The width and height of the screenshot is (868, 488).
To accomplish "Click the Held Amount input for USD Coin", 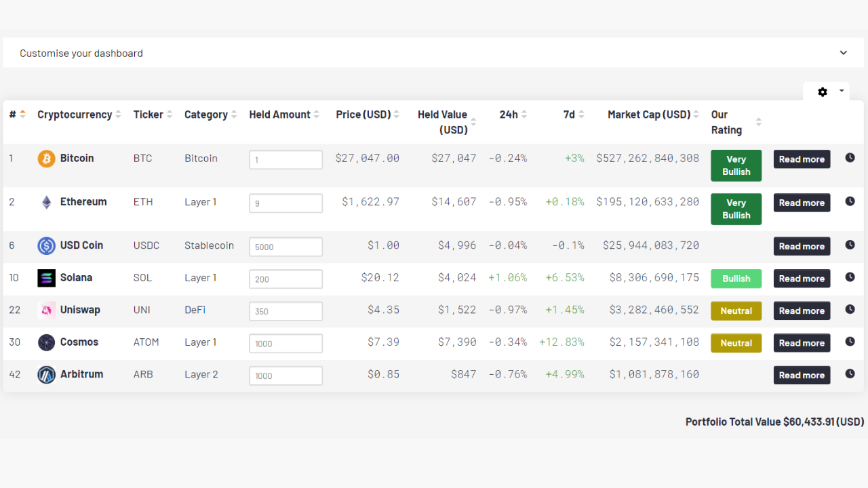I will point(285,247).
